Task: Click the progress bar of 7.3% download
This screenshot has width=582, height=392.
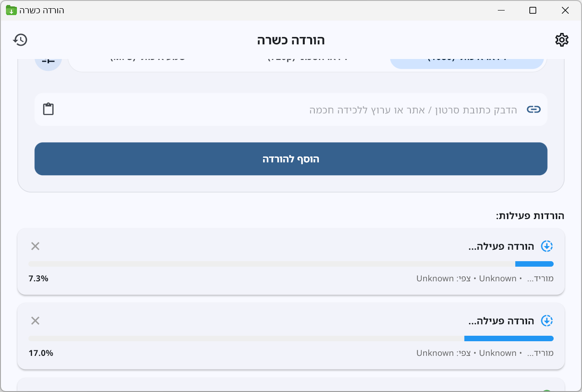Action: 291,264
